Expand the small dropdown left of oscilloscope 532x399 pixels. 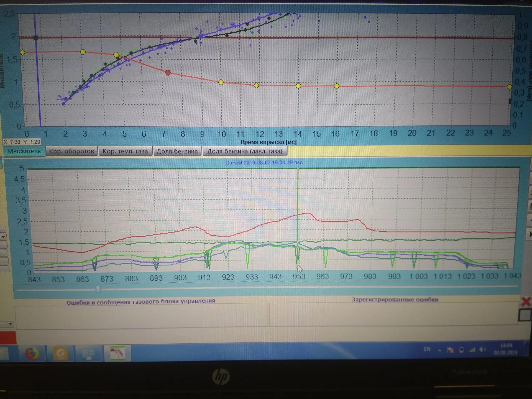(x=3, y=237)
